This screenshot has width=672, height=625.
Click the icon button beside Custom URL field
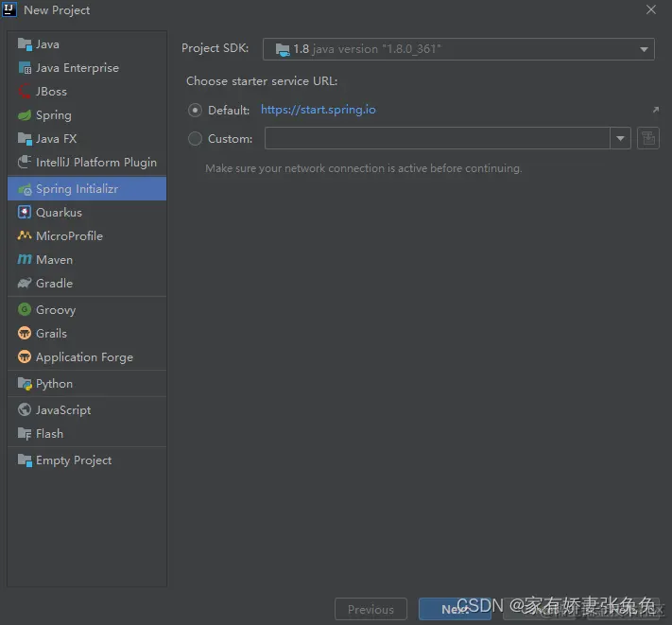click(648, 138)
